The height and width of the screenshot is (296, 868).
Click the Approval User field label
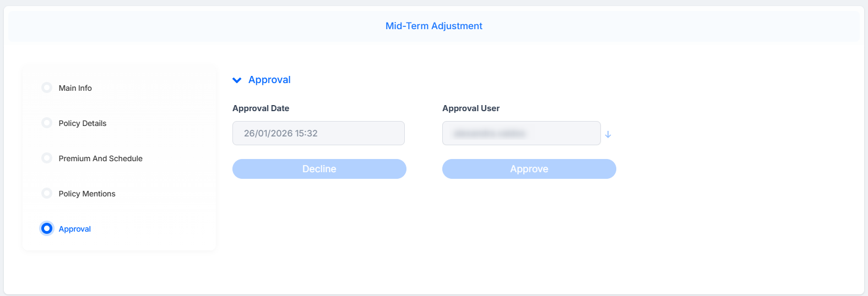pos(471,108)
